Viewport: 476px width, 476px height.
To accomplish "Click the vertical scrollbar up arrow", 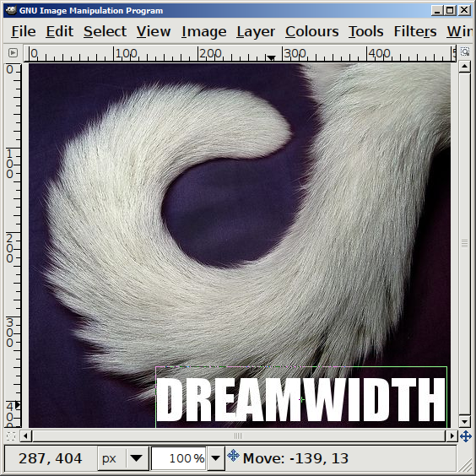I will click(x=464, y=67).
